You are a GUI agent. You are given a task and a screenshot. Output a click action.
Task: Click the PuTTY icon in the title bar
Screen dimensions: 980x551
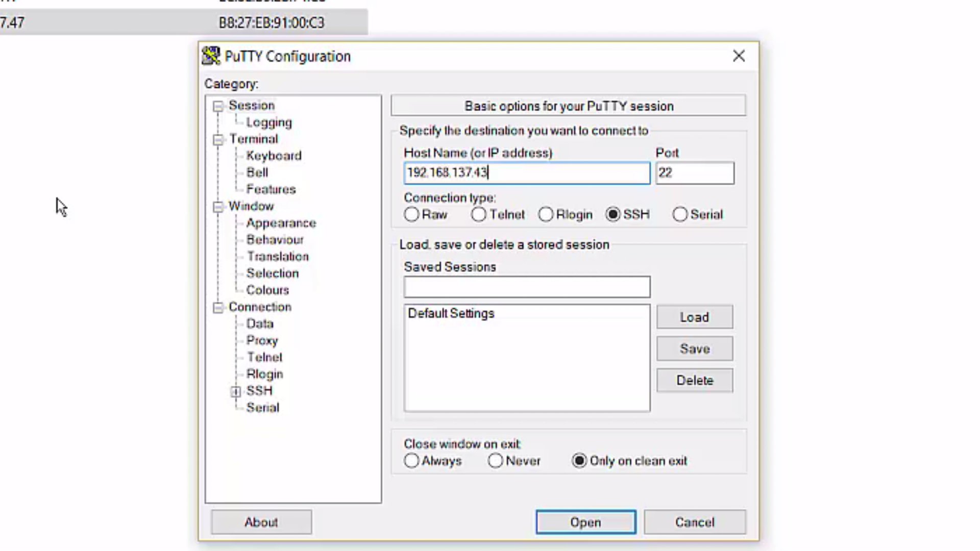(211, 56)
